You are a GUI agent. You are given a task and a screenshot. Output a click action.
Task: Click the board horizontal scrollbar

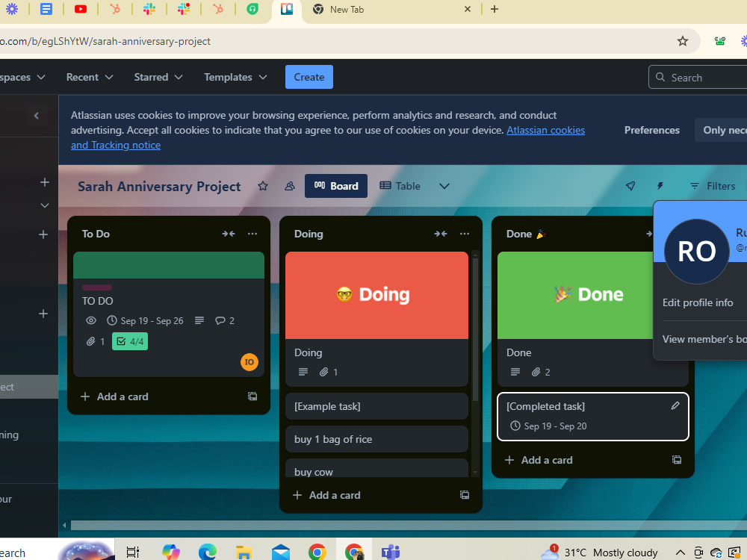tap(407, 525)
